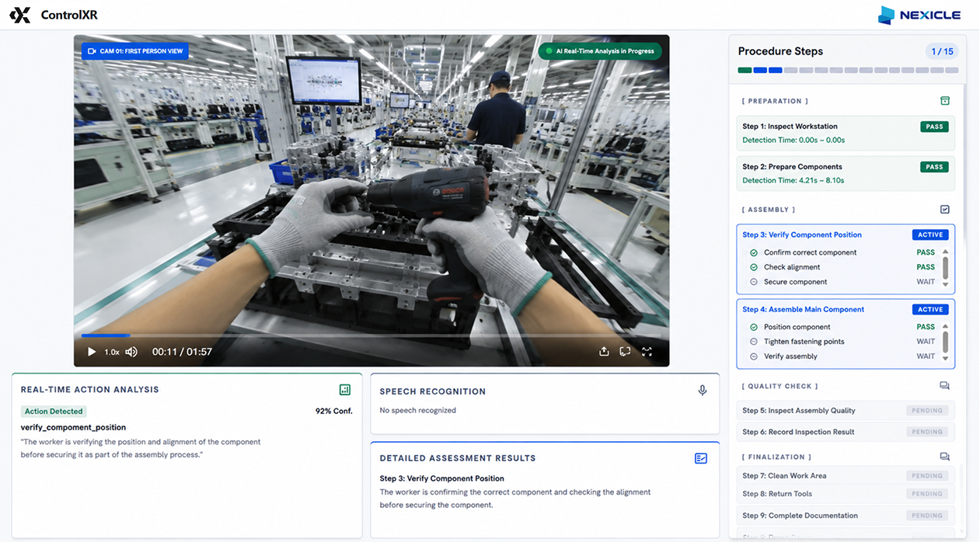Expand the Step 2: Prepare Components card
The image size is (980, 542).
point(846,173)
